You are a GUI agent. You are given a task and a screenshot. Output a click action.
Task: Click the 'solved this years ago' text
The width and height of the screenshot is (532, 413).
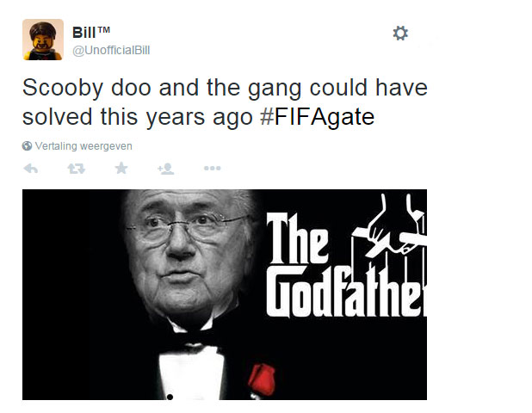(x=138, y=117)
